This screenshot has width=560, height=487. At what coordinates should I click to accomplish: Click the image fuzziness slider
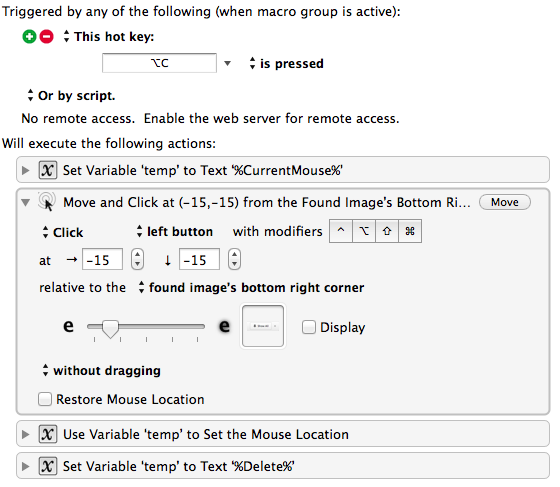pyautogui.click(x=146, y=327)
